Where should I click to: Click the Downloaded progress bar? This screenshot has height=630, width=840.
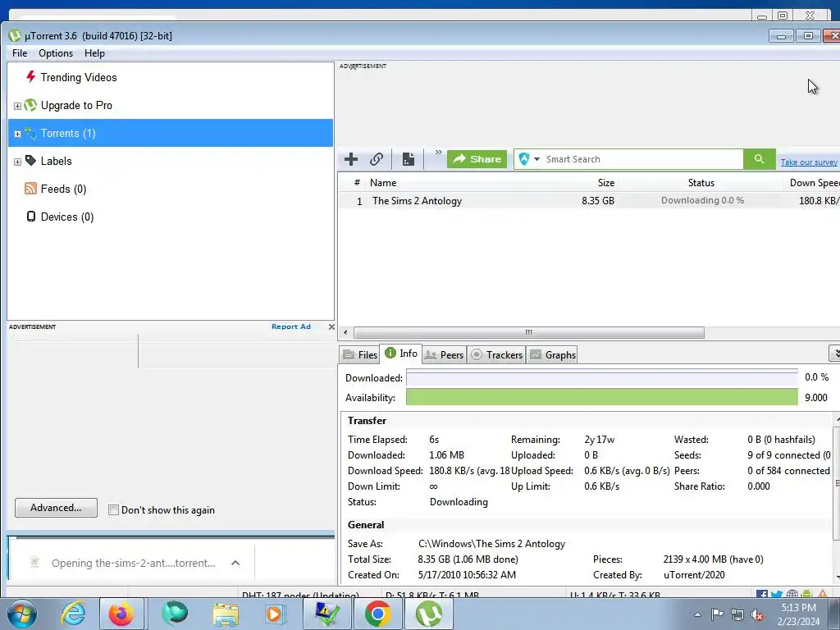point(601,377)
